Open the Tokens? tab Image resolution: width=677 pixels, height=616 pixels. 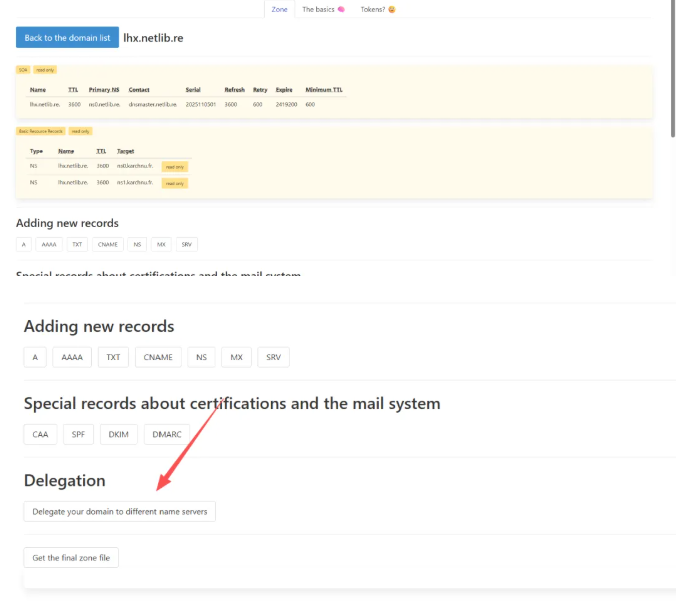tap(377, 9)
